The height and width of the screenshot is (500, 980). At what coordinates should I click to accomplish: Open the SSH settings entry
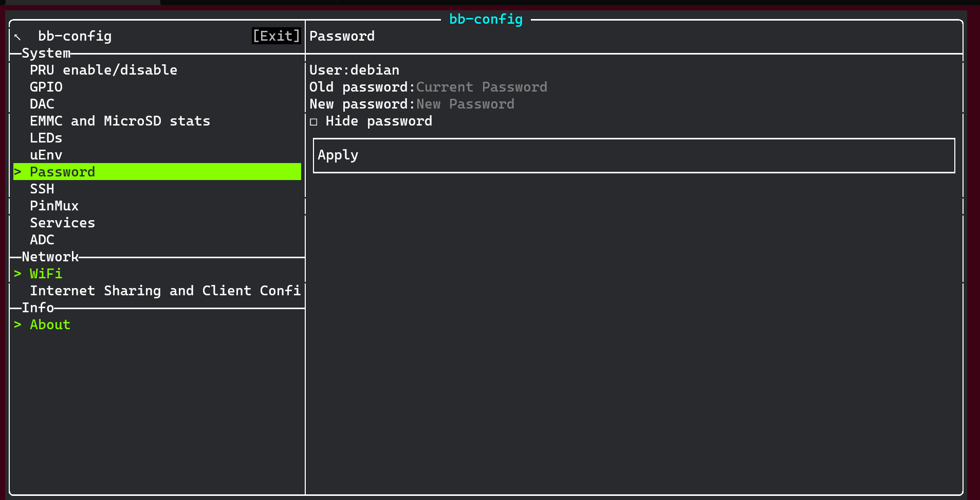(x=42, y=189)
